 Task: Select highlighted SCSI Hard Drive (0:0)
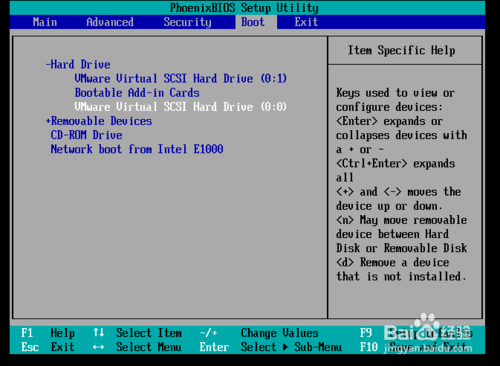[x=180, y=107]
